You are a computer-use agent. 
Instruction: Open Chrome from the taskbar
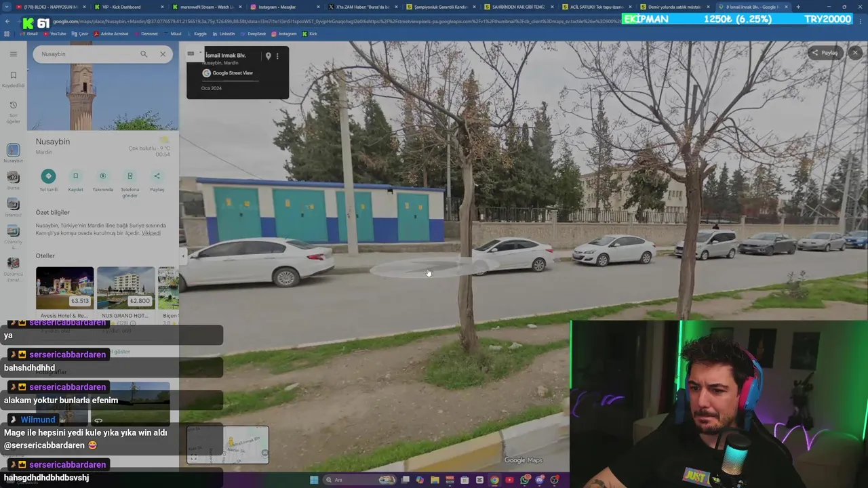pyautogui.click(x=494, y=480)
